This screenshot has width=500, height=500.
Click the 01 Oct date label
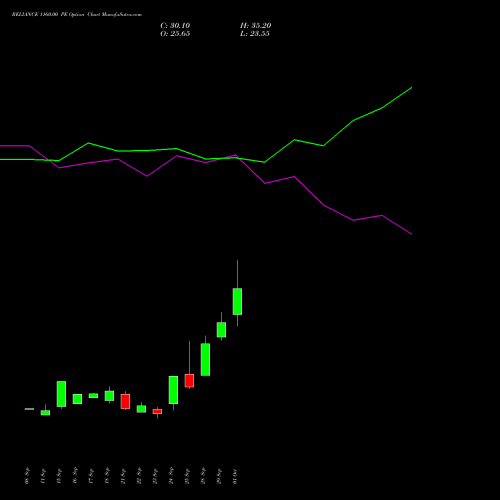tap(235, 476)
